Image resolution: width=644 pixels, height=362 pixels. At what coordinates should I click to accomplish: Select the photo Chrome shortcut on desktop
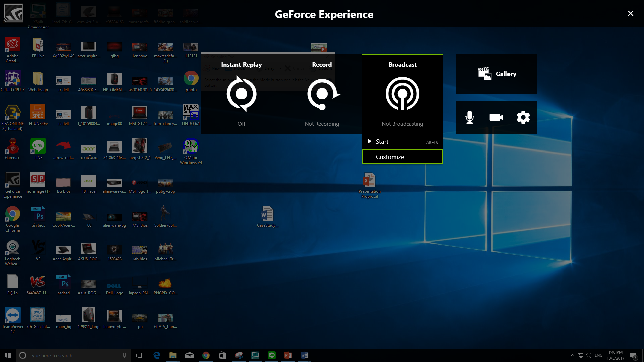pos(191,81)
